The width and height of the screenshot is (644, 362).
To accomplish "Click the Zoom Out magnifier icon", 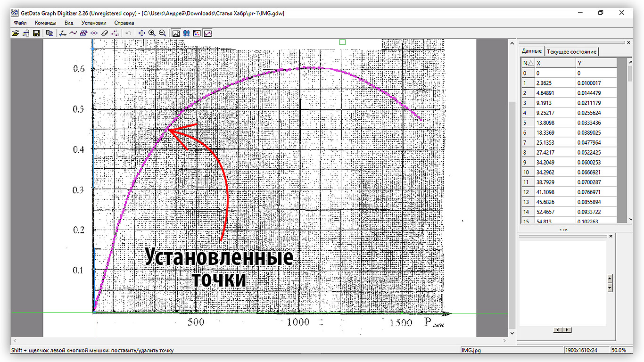I will (x=162, y=33).
